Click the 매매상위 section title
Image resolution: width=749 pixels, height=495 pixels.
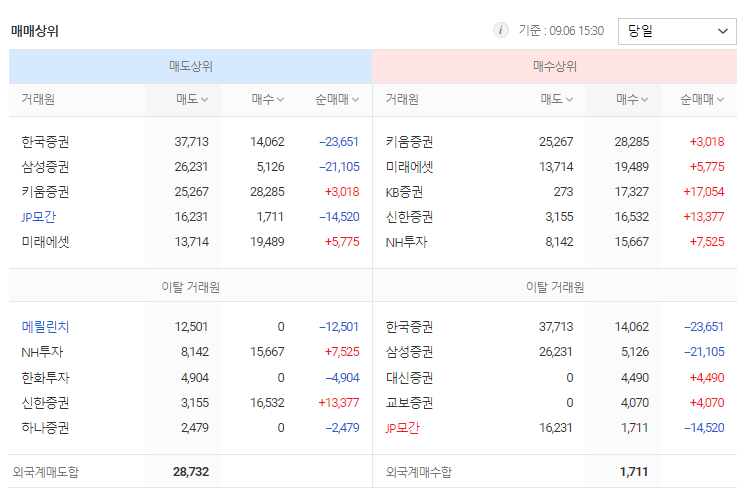34,32
